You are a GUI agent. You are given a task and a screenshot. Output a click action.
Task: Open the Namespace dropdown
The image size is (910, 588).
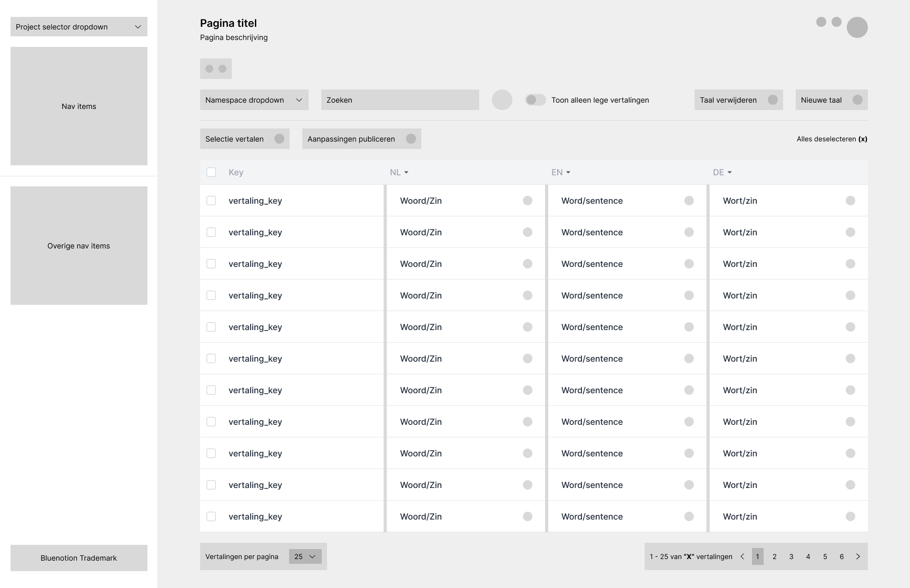tap(254, 99)
